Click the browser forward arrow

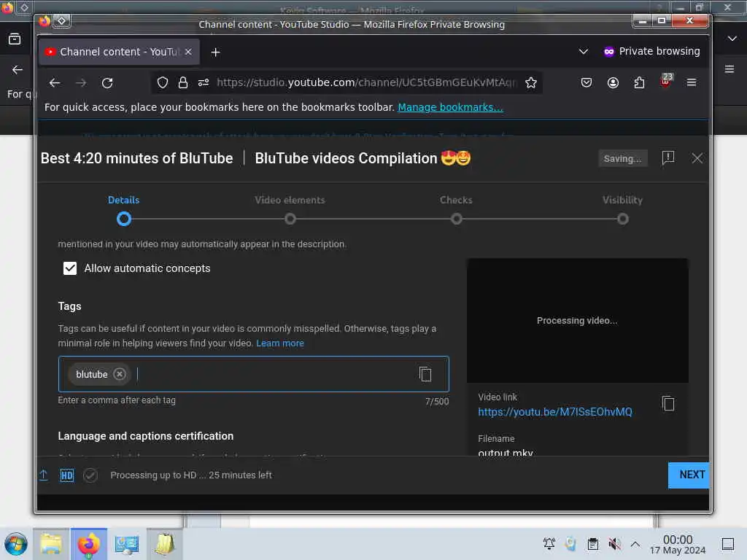[81, 83]
